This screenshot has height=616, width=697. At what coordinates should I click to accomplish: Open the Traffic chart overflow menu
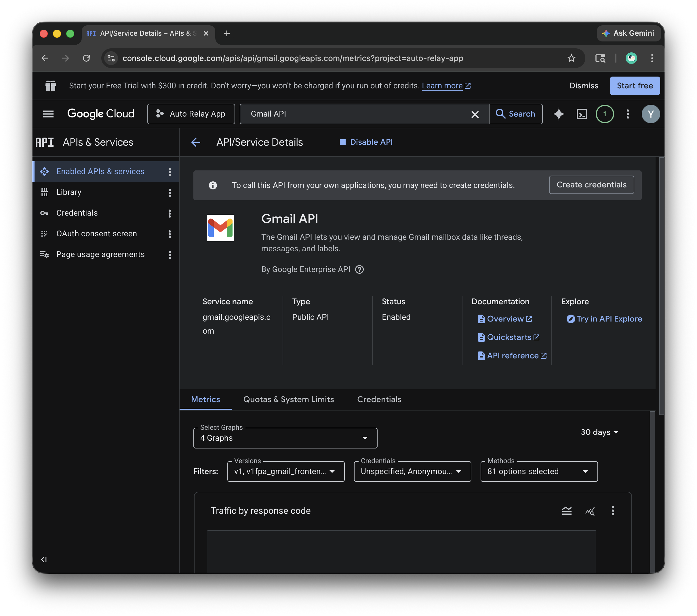(x=613, y=511)
